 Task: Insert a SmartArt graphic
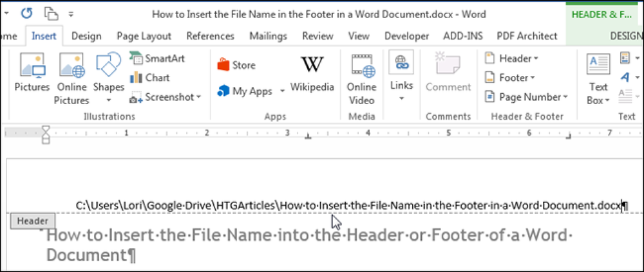click(x=158, y=59)
